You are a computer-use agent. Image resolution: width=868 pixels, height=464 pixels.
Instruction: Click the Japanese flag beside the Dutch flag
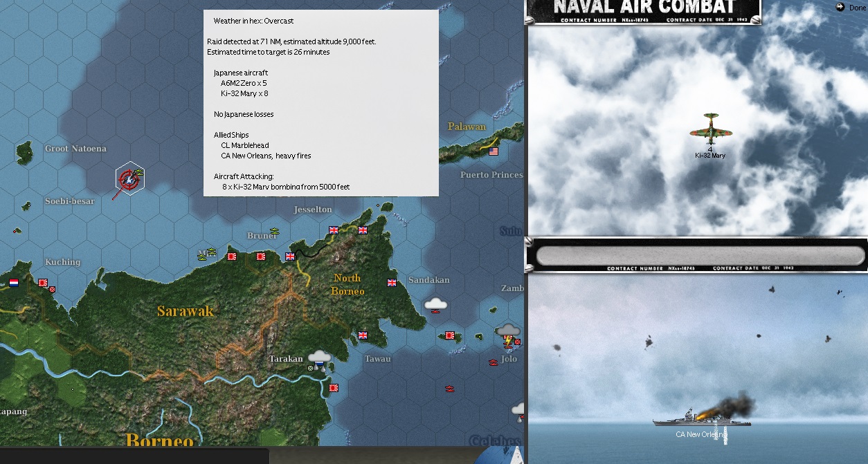(x=42, y=283)
